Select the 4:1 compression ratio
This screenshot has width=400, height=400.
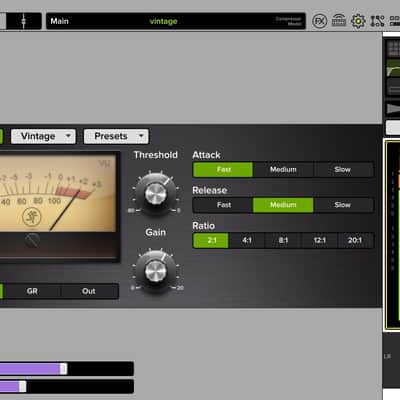tap(247, 240)
